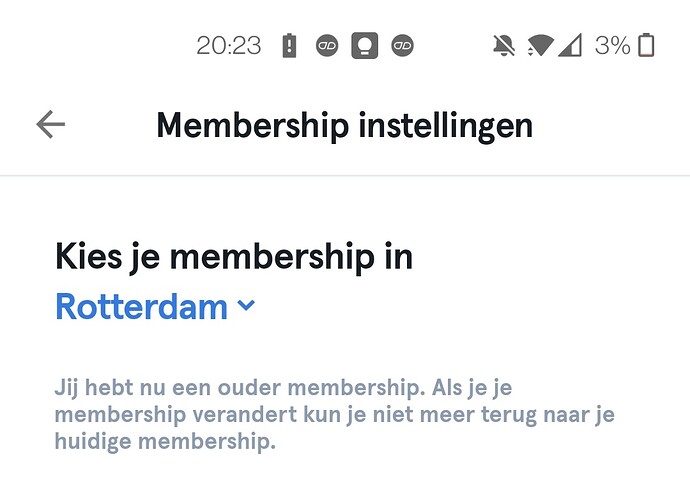Tap the huidige membership text line
Image resolution: width=690 pixels, height=477 pixels.
pyautogui.click(x=165, y=441)
